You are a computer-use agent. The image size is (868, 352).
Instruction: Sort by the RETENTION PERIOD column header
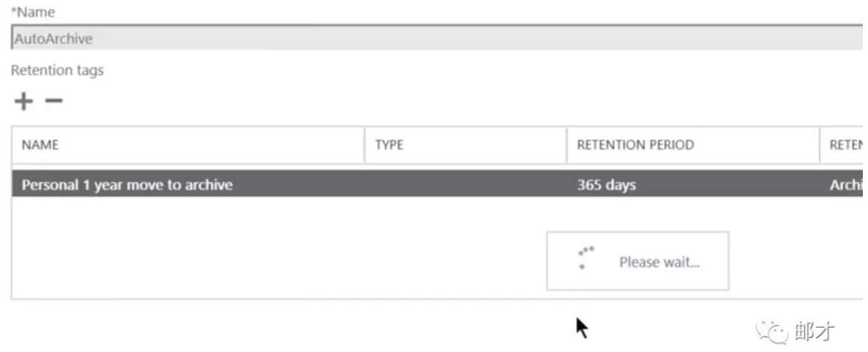[x=635, y=145]
